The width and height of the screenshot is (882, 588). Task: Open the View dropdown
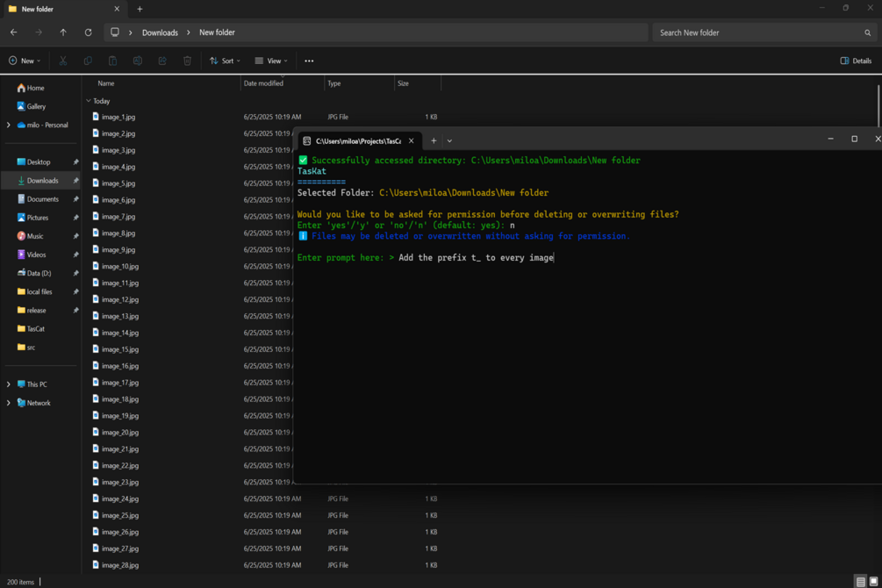[271, 61]
